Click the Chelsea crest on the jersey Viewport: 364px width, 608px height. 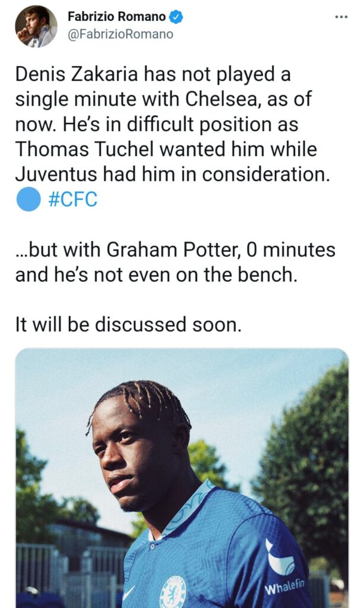173,591
